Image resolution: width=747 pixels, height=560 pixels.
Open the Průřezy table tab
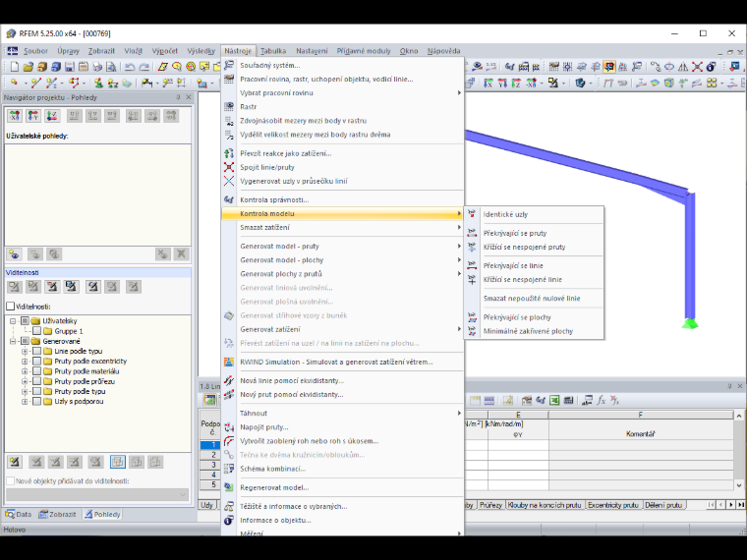[490, 505]
